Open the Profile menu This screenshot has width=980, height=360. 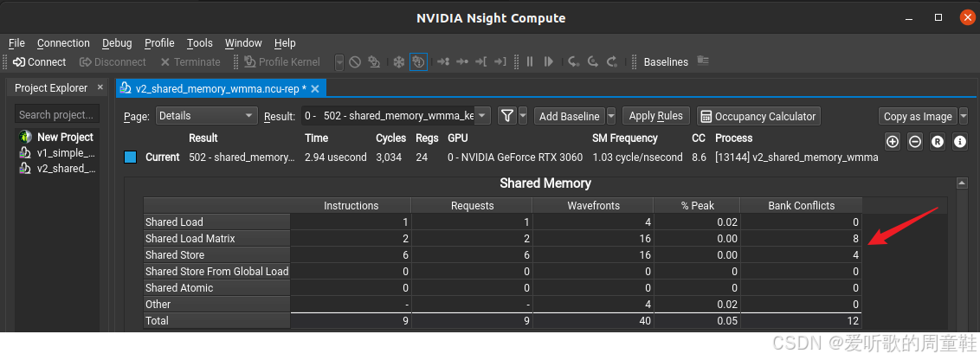click(x=159, y=43)
